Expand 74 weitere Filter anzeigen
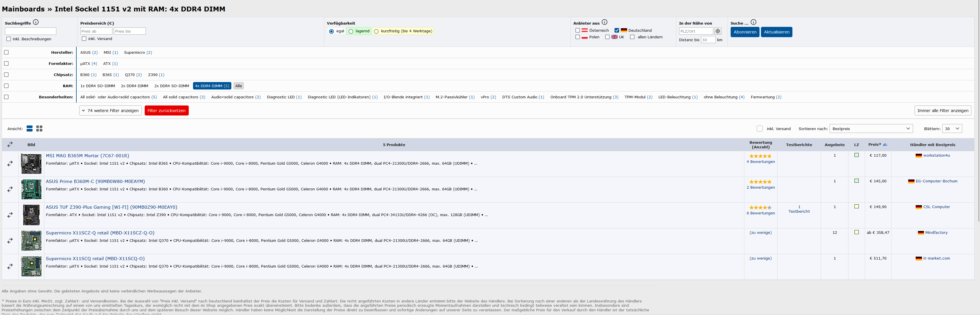Screen dimensions: 980x315 coord(110,111)
